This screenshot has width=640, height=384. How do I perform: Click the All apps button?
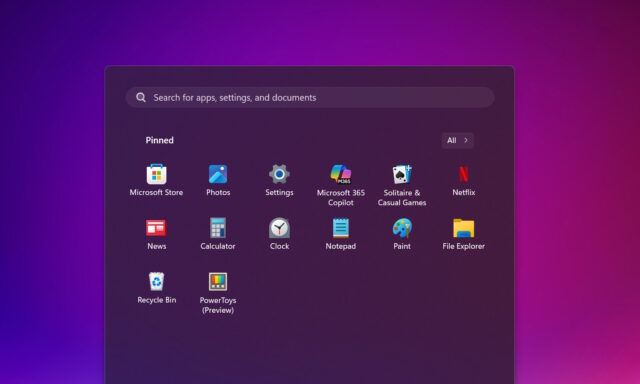458,140
